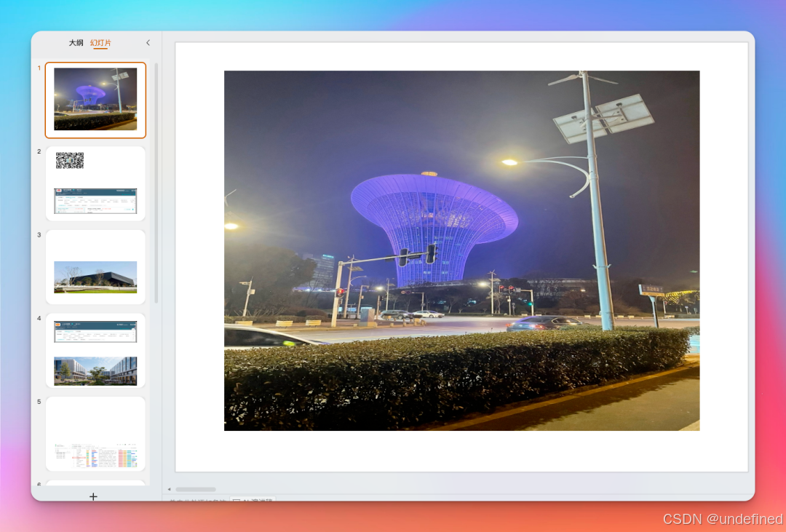Viewport: 786px width, 532px height.
Task: Select slide 3 thumbnail with black building
Action: 95,267
